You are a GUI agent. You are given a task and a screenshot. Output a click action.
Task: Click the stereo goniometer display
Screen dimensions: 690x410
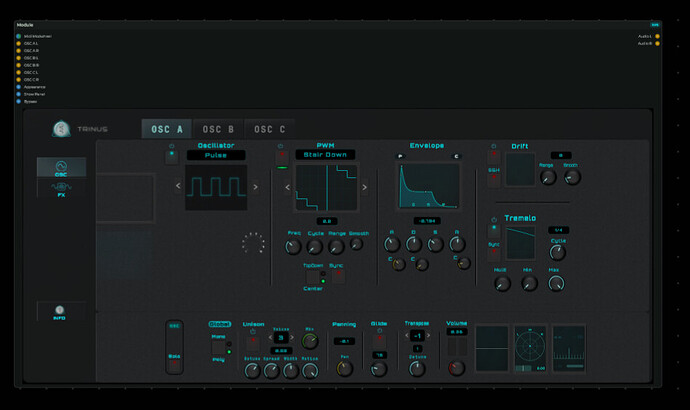(530, 348)
